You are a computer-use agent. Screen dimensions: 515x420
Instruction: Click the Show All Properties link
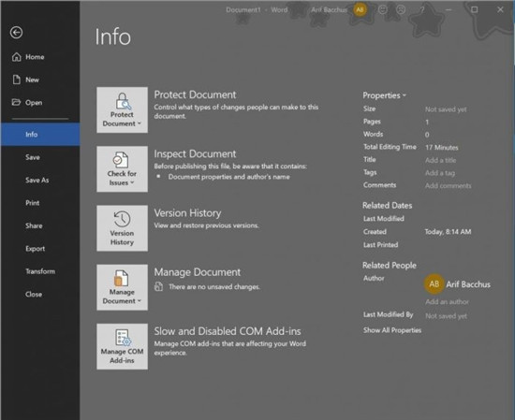coord(392,330)
